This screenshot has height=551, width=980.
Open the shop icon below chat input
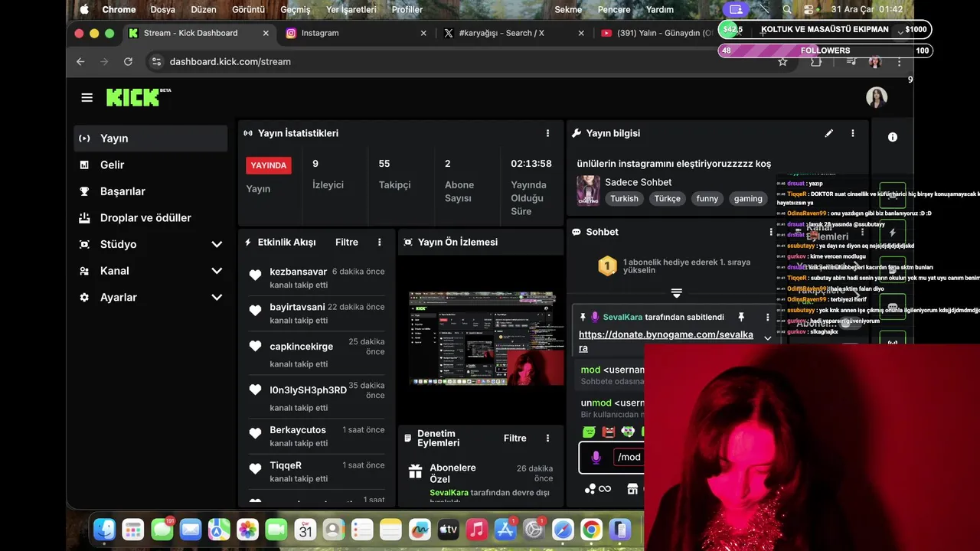632,488
